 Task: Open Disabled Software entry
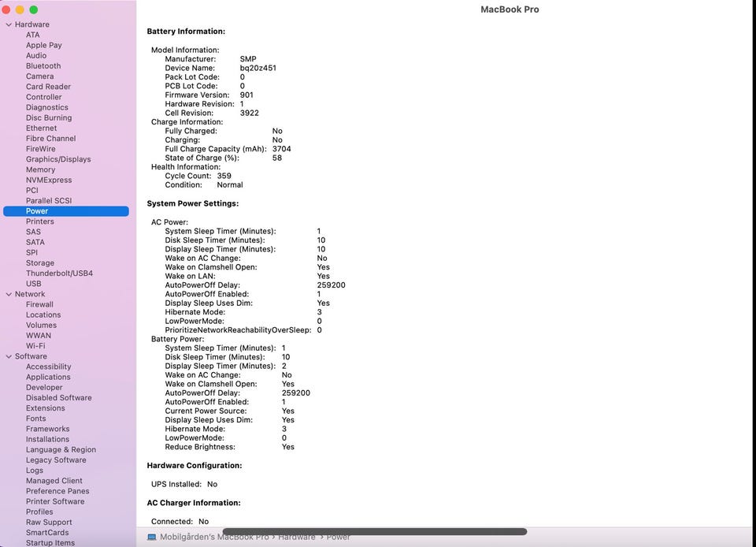click(x=59, y=398)
